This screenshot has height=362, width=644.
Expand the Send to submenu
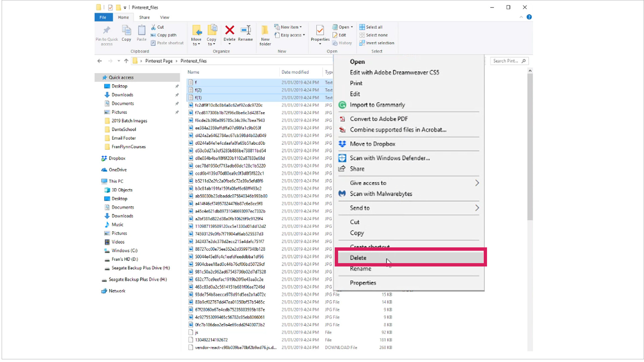click(x=409, y=208)
